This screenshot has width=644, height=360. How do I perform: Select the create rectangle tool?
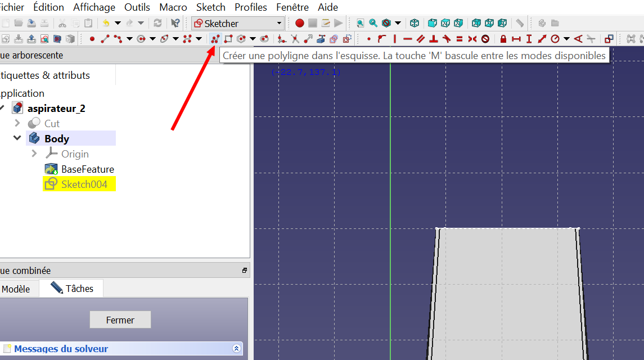(x=228, y=39)
